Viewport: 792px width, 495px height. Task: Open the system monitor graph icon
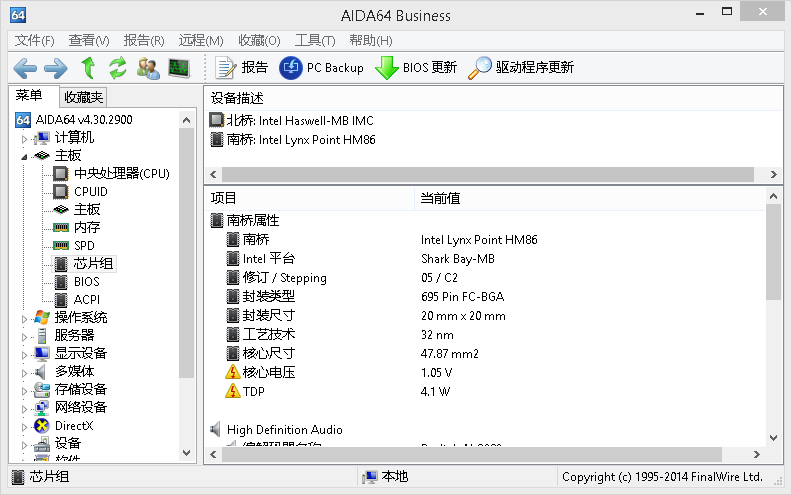[179, 68]
